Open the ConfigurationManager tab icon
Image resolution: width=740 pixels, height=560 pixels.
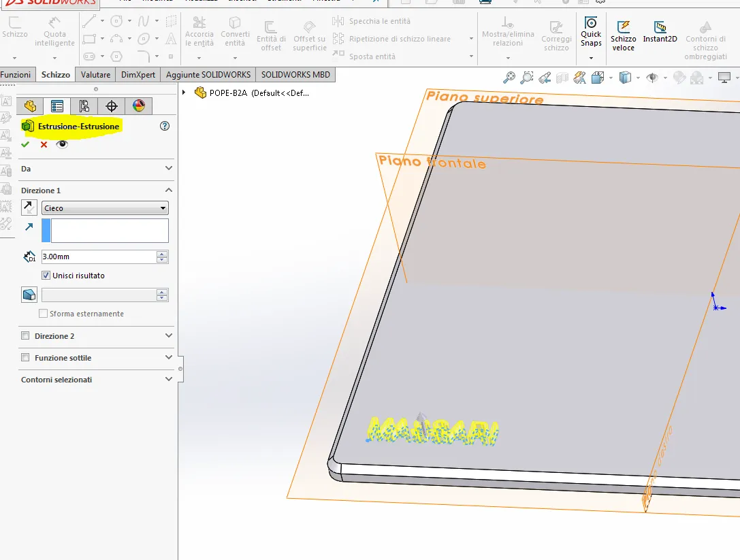coord(84,105)
